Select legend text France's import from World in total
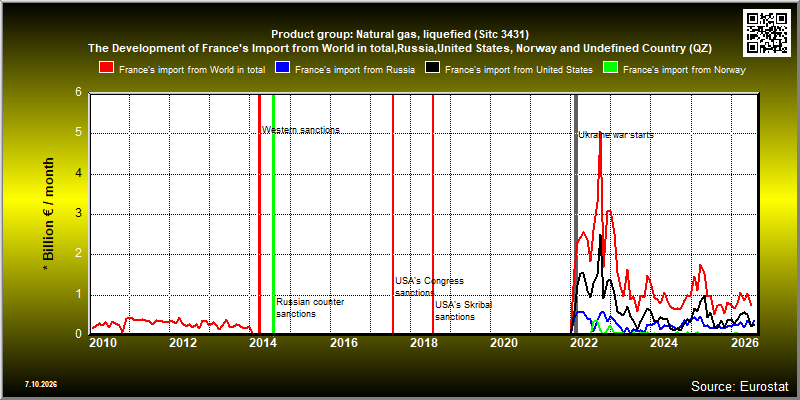Image resolution: width=800 pixels, height=400 pixels. [x=192, y=70]
